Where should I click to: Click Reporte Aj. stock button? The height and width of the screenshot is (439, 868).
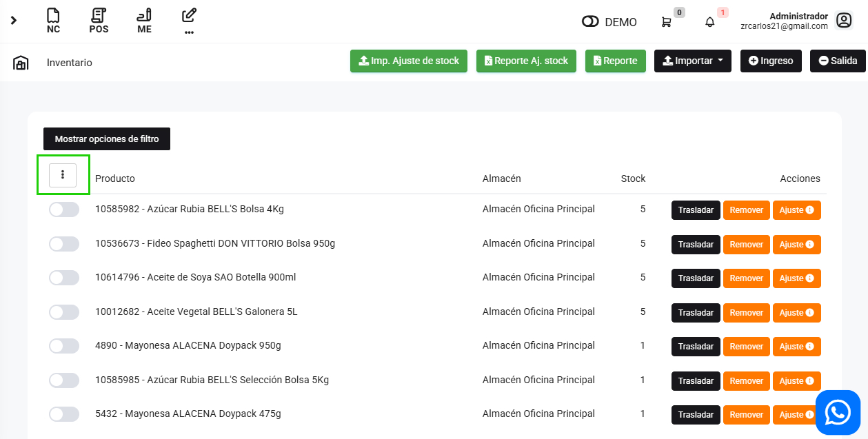[x=526, y=61]
